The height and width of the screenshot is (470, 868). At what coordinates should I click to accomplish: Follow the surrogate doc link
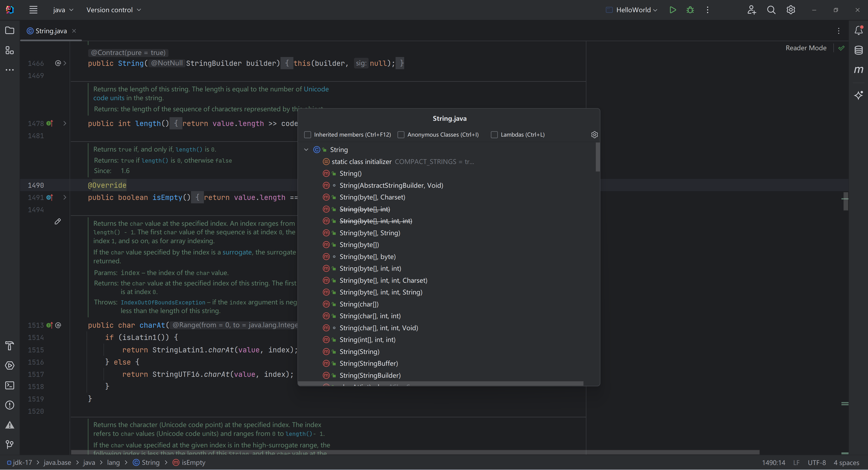coord(237,252)
